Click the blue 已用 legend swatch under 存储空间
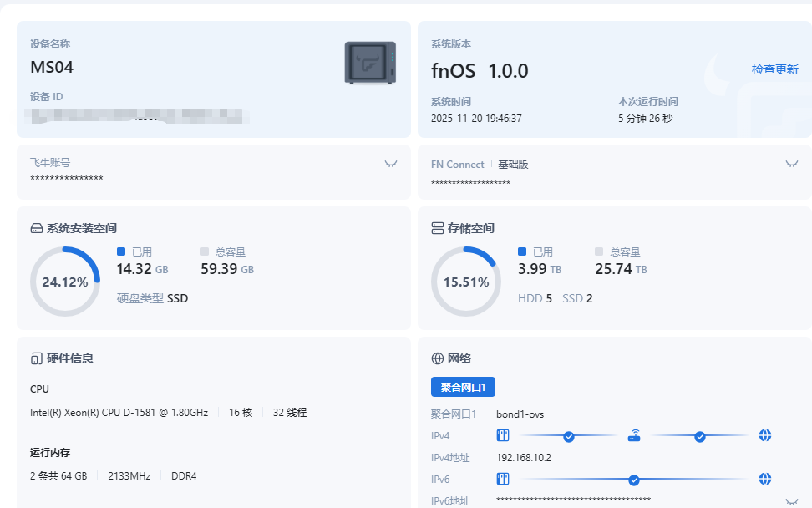812x508 pixels. tap(522, 251)
